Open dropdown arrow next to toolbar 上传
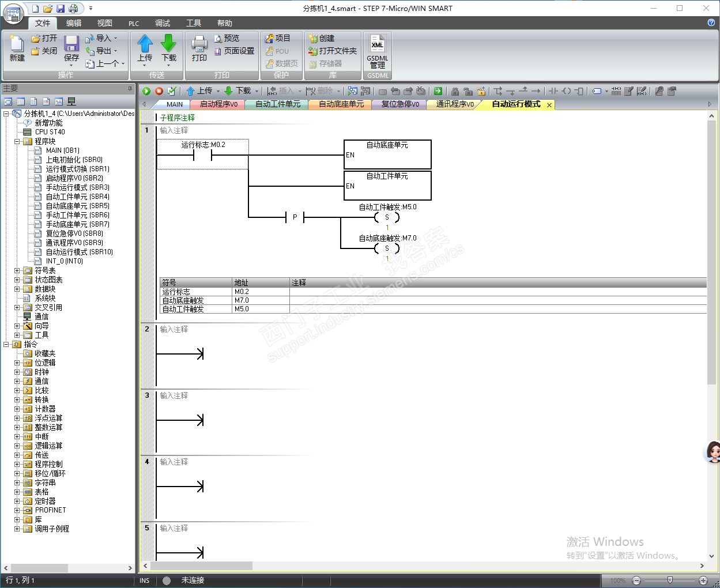720x588 pixels. 218,91
